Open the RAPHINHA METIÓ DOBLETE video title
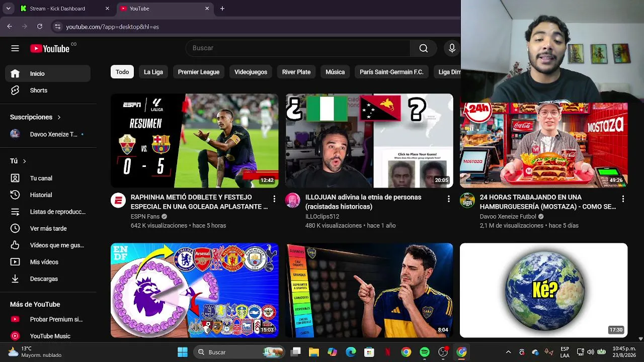 coord(199,202)
